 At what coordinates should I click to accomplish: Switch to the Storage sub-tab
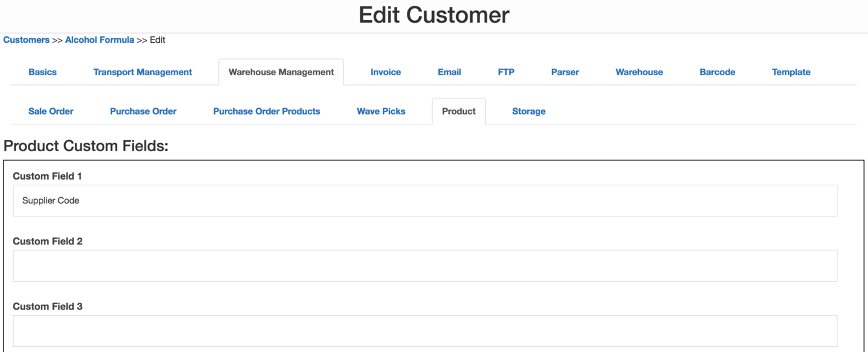(529, 111)
